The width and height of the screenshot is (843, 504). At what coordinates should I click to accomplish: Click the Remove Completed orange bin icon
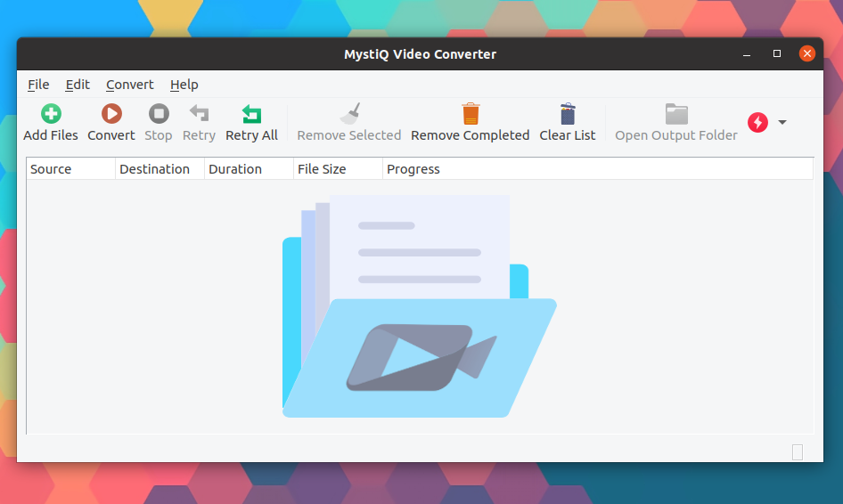point(471,113)
